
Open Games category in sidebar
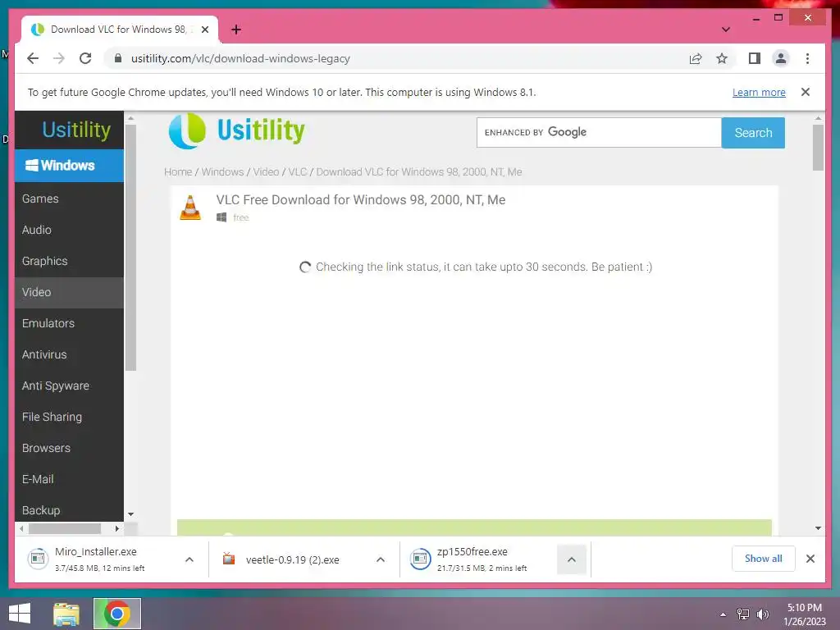tap(69, 199)
